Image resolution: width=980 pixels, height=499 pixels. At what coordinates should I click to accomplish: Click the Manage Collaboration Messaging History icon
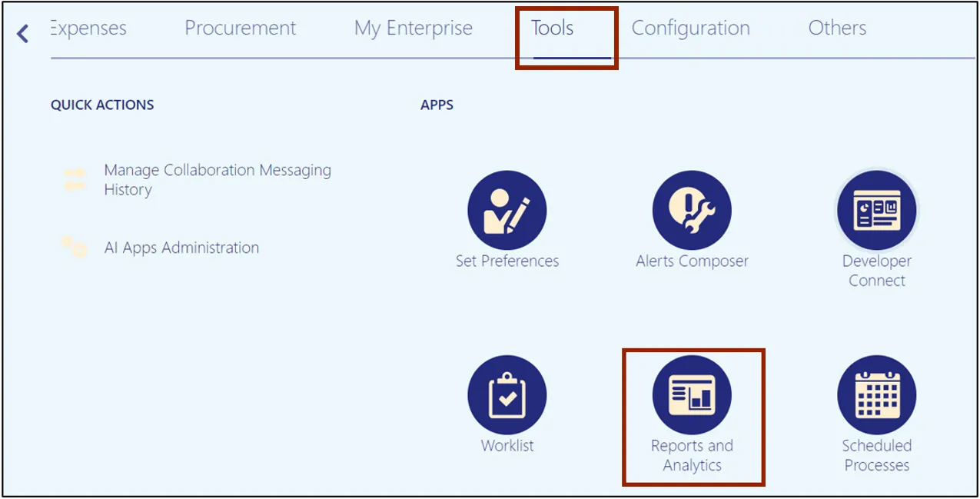coord(75,179)
